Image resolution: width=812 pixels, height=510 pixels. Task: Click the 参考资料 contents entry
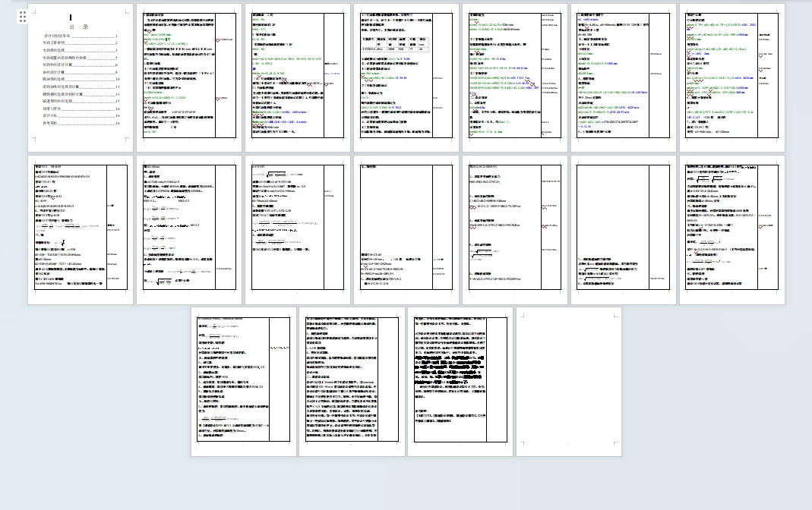click(81, 123)
